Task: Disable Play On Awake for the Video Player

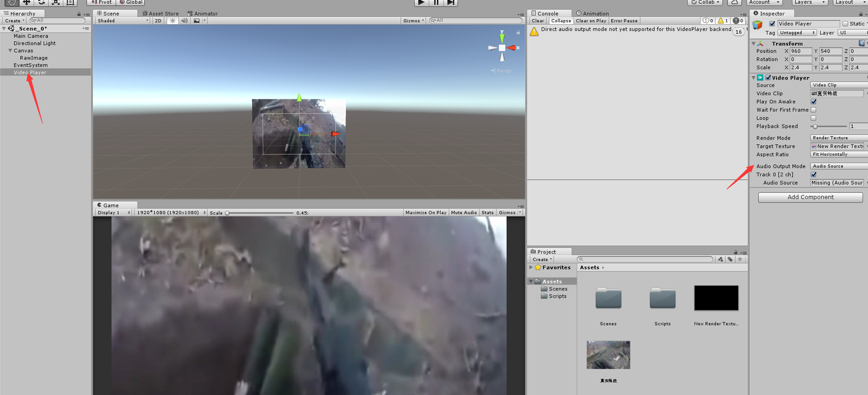Action: click(x=813, y=101)
